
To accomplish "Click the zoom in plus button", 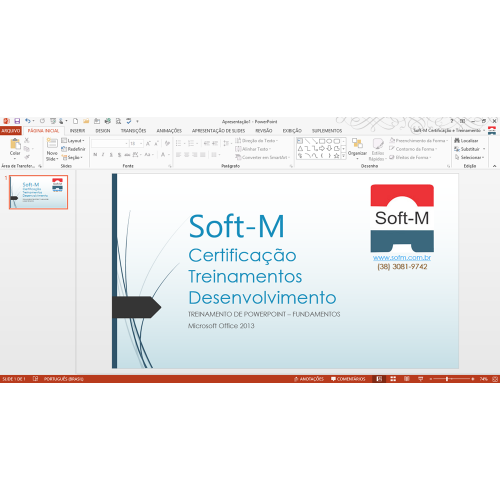I will click(473, 379).
